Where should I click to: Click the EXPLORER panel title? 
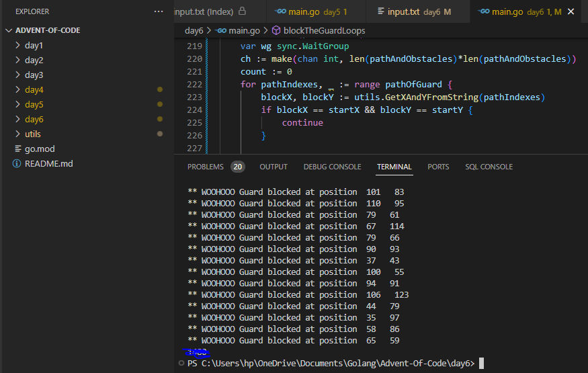coord(32,11)
